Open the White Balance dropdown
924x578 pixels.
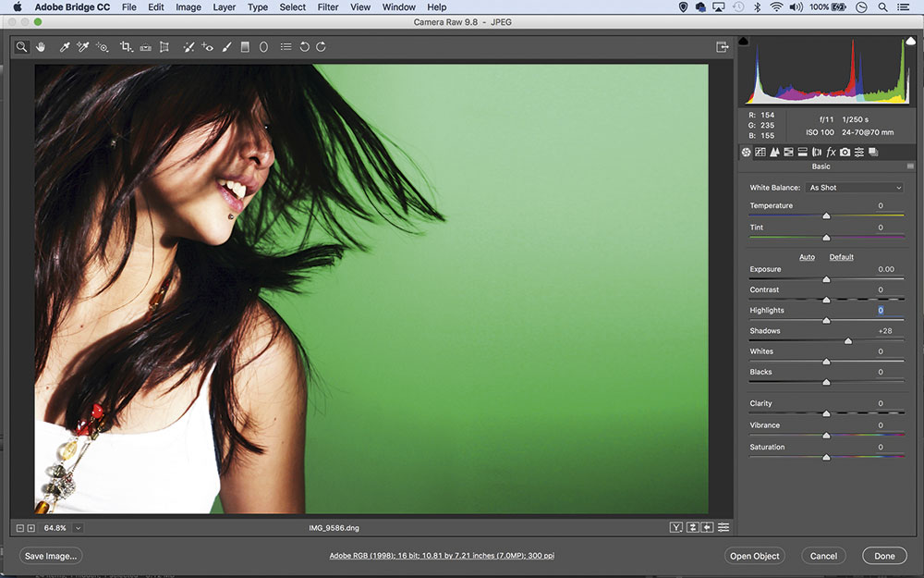(855, 187)
